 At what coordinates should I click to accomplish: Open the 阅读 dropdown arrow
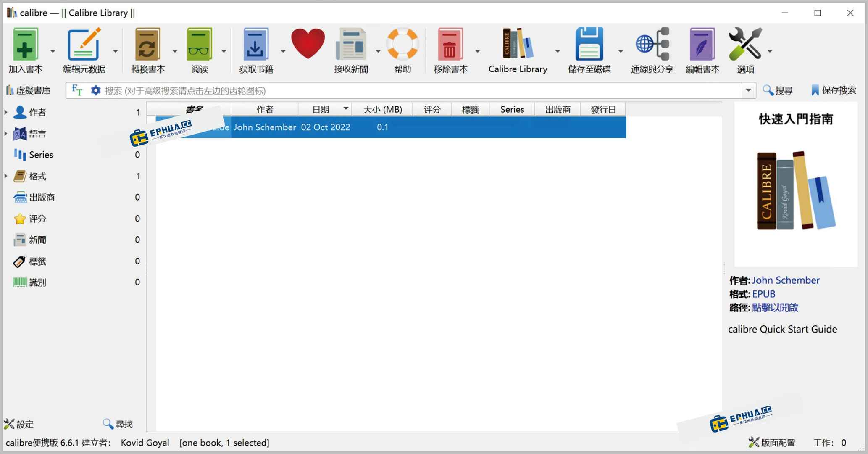[224, 51]
